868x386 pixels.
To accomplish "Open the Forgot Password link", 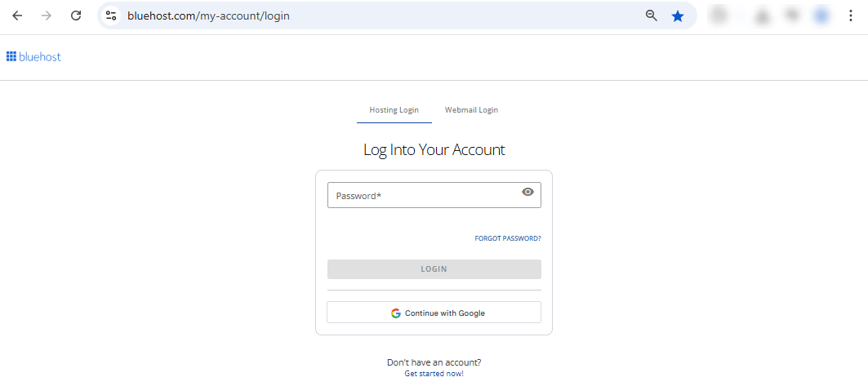I will [x=507, y=239].
